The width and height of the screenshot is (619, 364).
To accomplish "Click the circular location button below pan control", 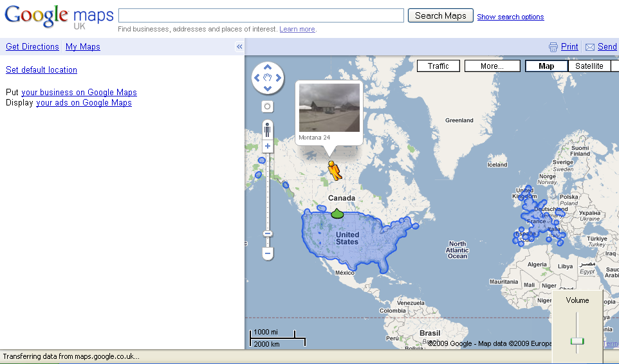I will 268,107.
